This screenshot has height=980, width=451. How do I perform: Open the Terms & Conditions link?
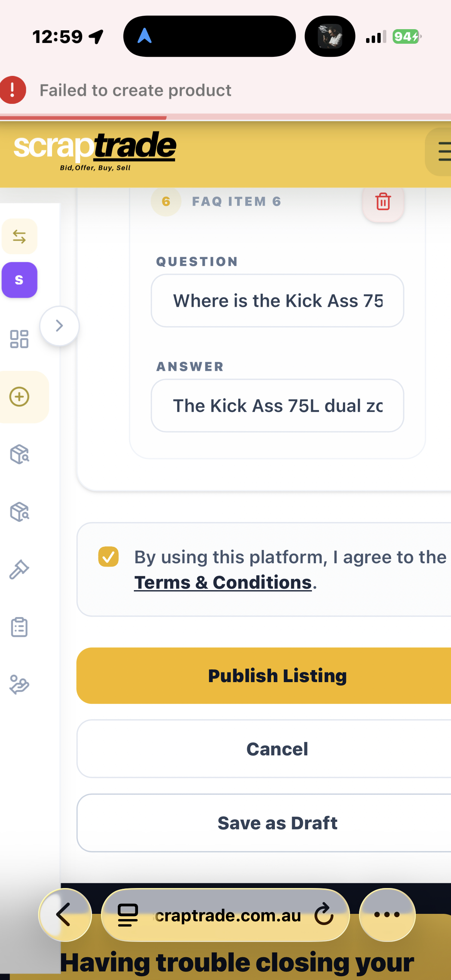[223, 583]
